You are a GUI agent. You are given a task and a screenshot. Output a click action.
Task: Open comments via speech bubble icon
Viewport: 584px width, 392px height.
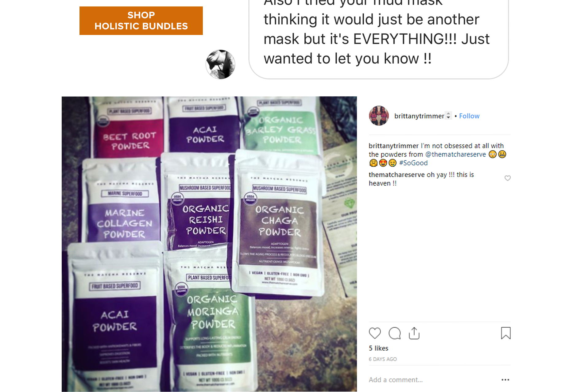point(395,333)
